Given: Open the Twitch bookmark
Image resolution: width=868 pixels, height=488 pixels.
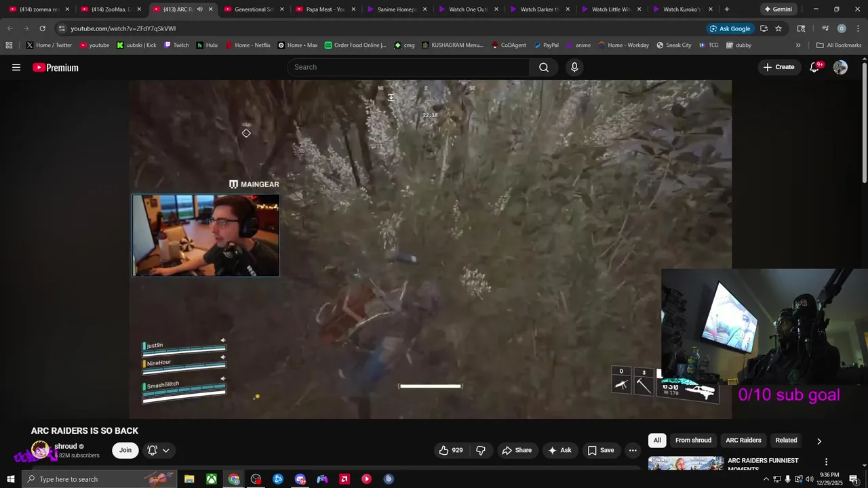Looking at the screenshot, I should point(176,45).
